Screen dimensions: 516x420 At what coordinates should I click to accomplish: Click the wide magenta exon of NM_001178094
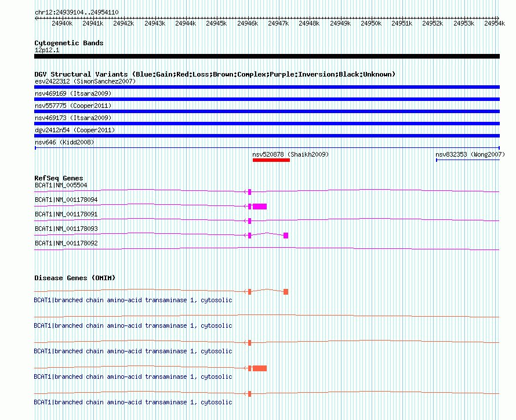pyautogui.click(x=260, y=207)
